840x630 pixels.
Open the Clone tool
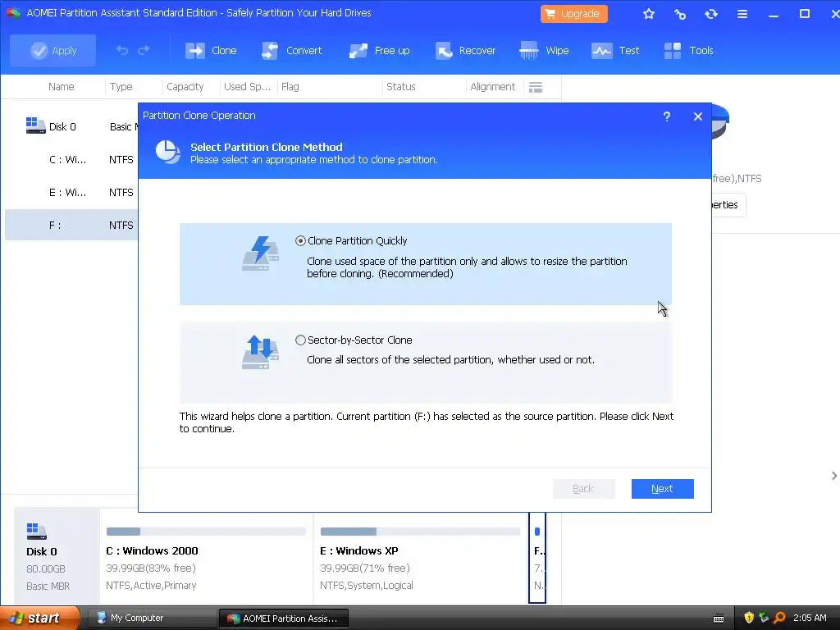click(211, 50)
